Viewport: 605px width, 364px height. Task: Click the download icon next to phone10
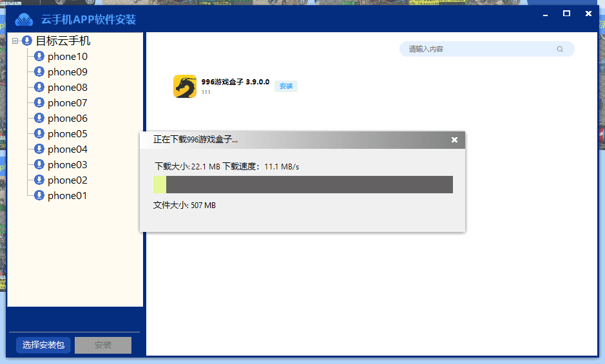point(39,56)
